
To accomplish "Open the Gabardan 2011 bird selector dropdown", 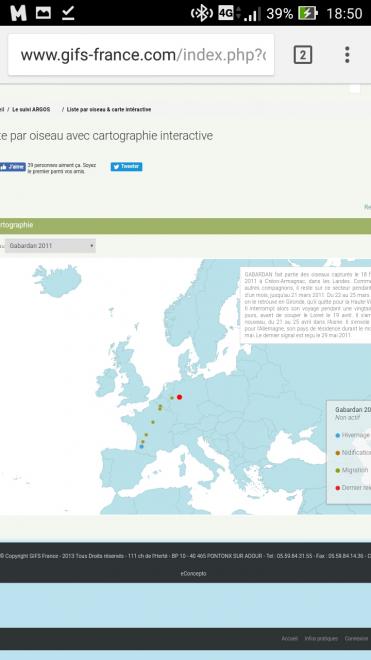I will tap(50, 246).
